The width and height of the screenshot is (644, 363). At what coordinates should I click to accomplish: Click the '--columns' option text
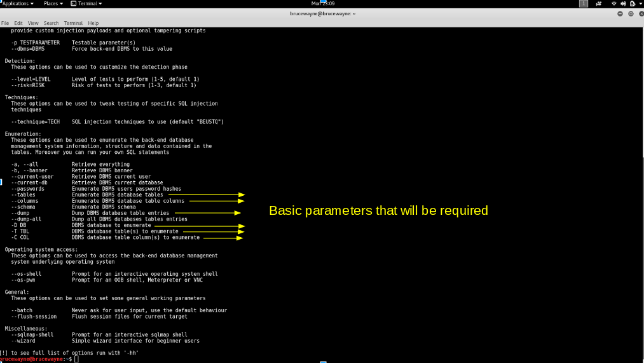25,201
